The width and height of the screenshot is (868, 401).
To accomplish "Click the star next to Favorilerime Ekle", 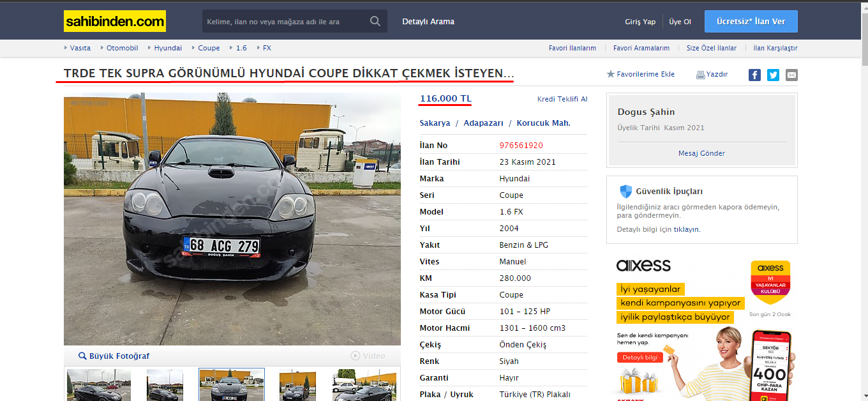I will pos(610,74).
